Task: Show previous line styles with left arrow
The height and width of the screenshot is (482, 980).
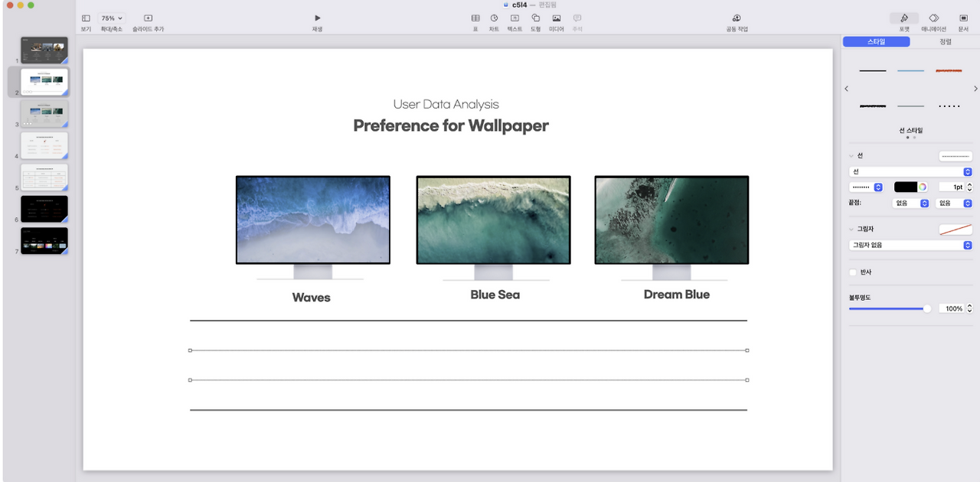Action: click(x=846, y=89)
